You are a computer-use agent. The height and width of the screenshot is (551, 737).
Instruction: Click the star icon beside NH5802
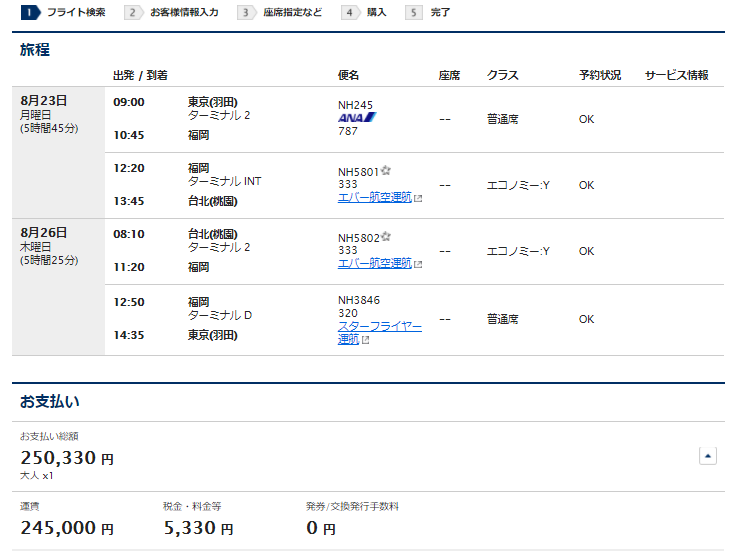tap(386, 236)
